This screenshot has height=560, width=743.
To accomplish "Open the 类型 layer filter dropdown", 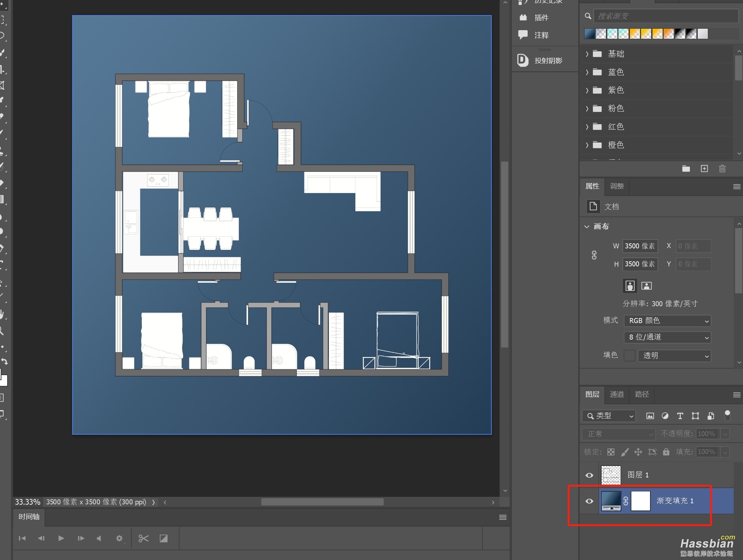I will pyautogui.click(x=609, y=416).
